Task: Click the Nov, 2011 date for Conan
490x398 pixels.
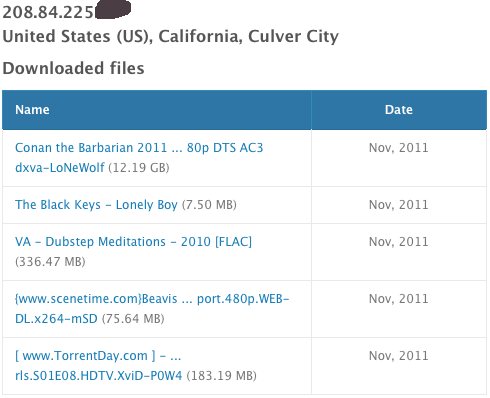Action: tap(399, 148)
